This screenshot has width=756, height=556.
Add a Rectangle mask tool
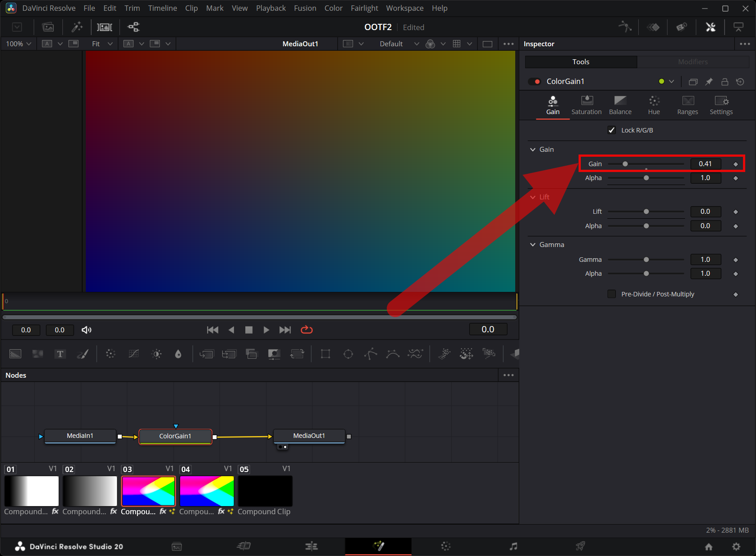click(326, 354)
